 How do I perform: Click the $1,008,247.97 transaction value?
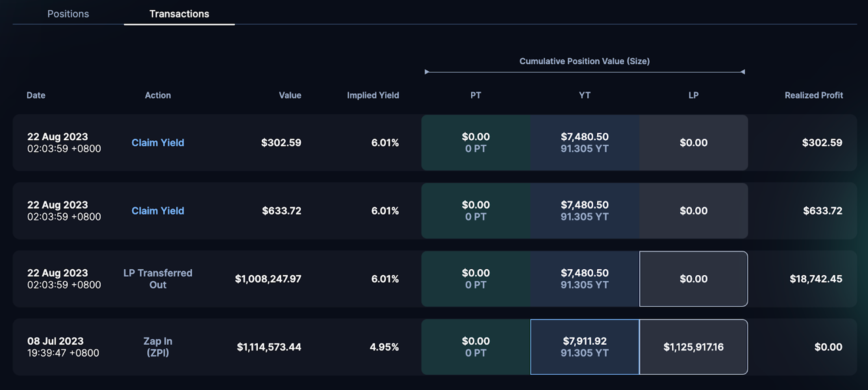pyautogui.click(x=268, y=279)
